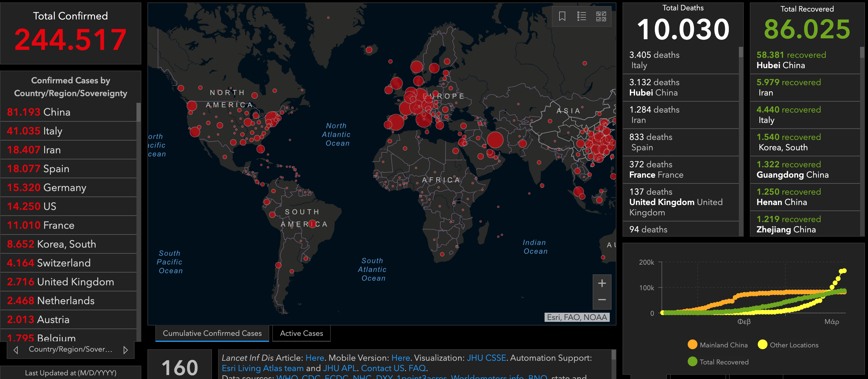Zoom in with the plus button
Screen dimensions: 868x379
pos(602,283)
